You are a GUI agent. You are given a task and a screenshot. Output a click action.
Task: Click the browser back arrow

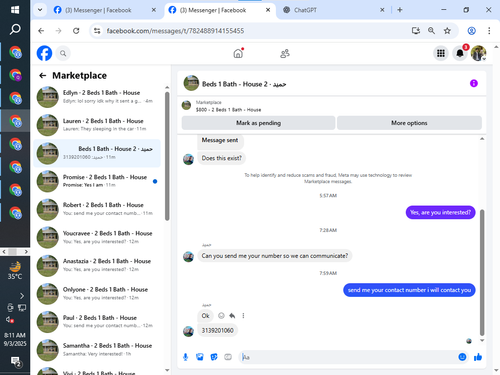tap(41, 31)
